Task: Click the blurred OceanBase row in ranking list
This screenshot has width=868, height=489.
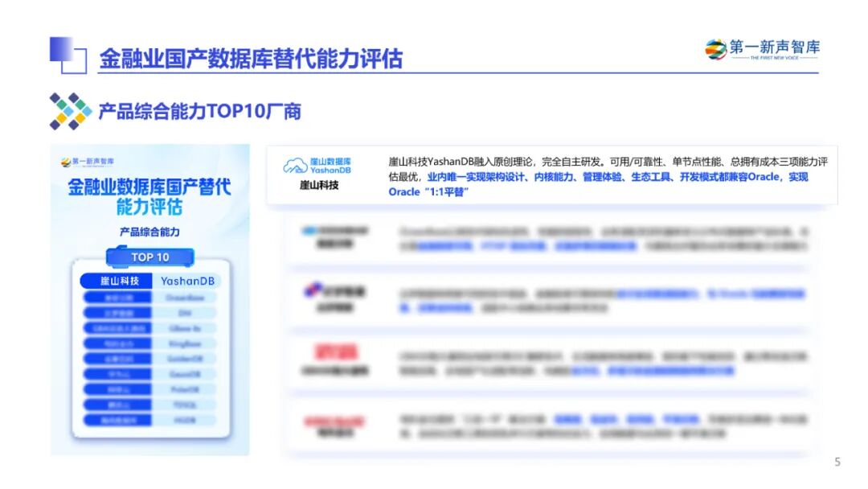Action: click(150, 297)
